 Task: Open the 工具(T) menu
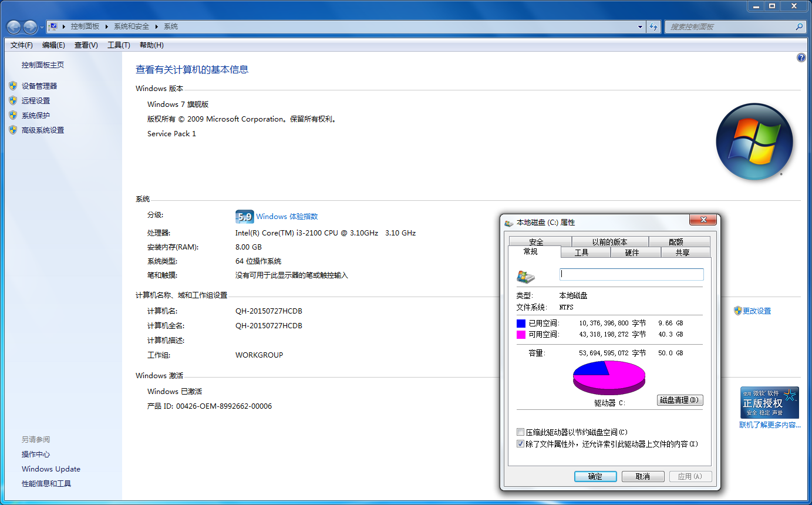(x=119, y=45)
